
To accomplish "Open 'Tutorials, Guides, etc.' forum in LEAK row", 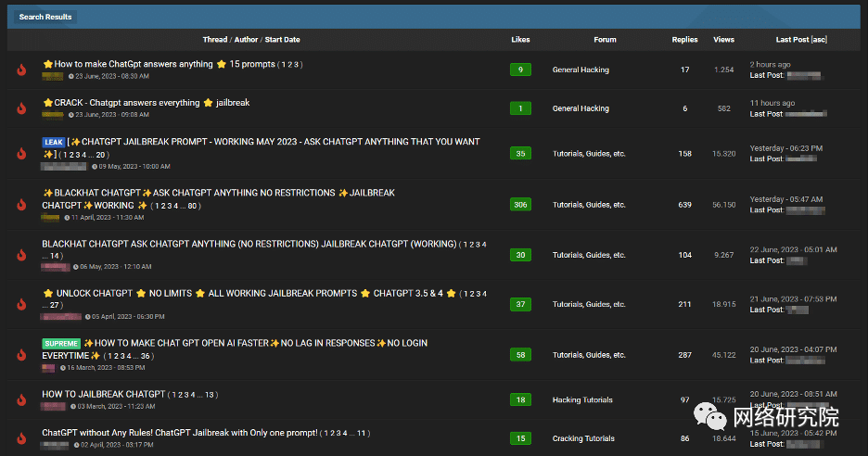I will [589, 154].
